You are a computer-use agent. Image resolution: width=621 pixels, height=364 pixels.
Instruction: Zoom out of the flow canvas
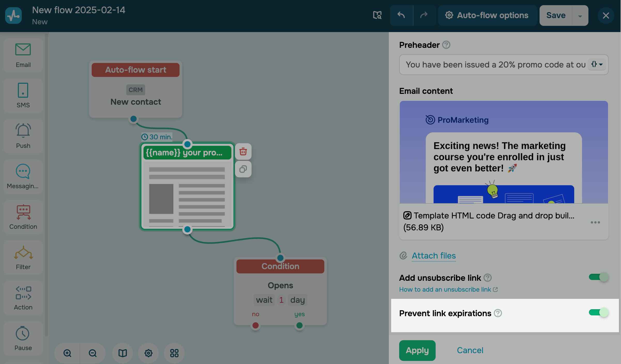[93, 353]
